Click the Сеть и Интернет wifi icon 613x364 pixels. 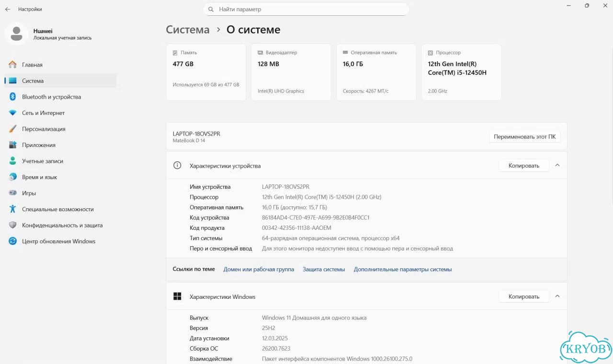(13, 113)
